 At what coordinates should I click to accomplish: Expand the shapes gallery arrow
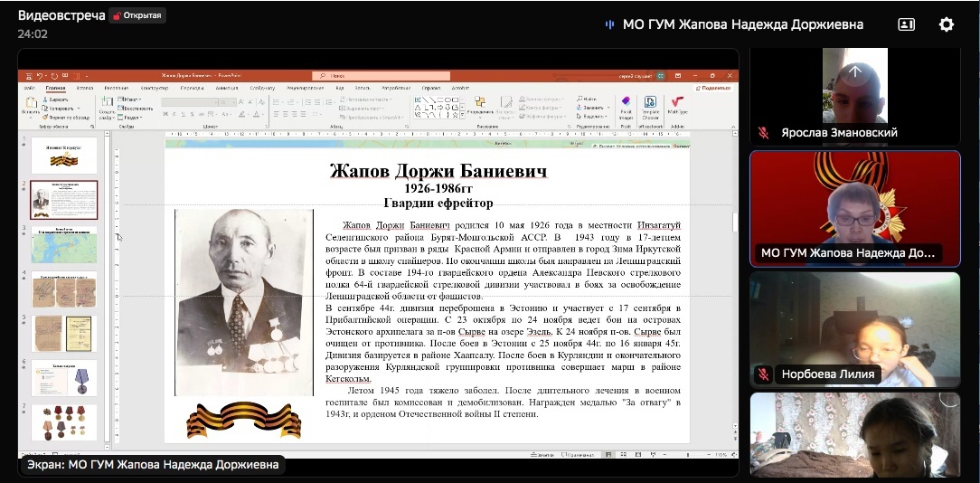(462, 115)
